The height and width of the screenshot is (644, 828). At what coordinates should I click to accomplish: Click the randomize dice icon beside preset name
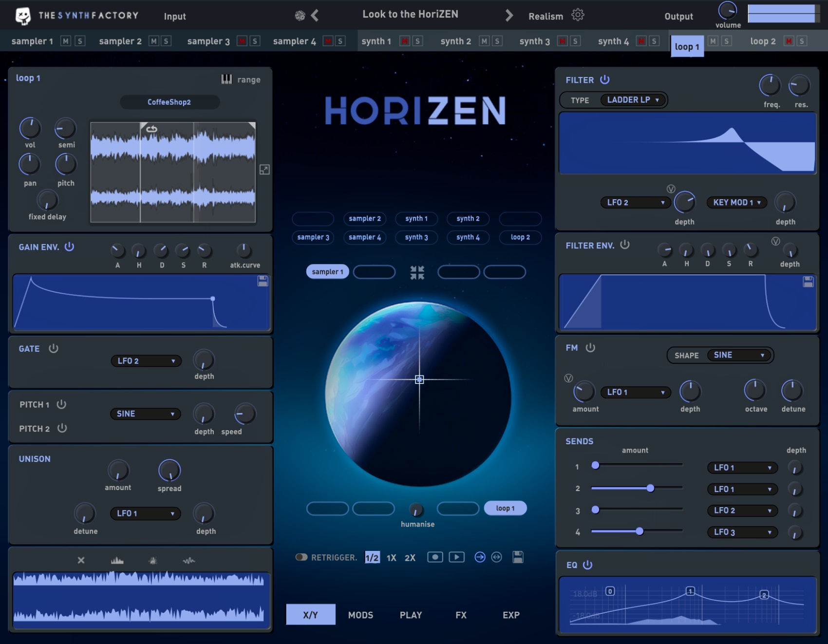pyautogui.click(x=300, y=16)
